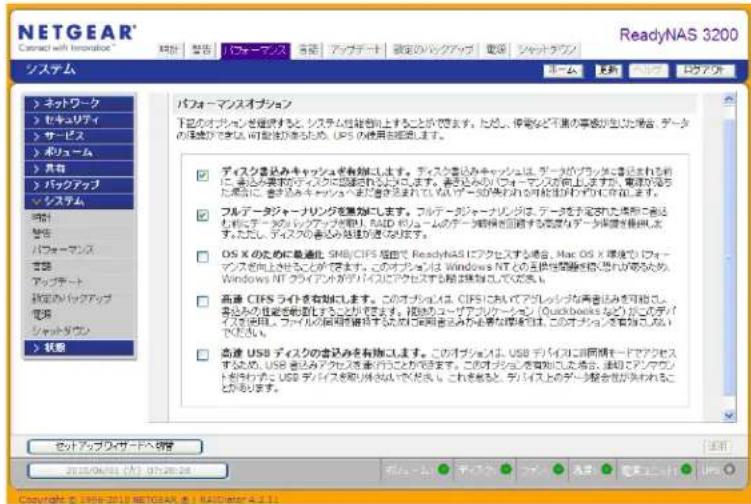
Task: Open シャットダウン in the sidebar submenu
Action: click(61, 331)
